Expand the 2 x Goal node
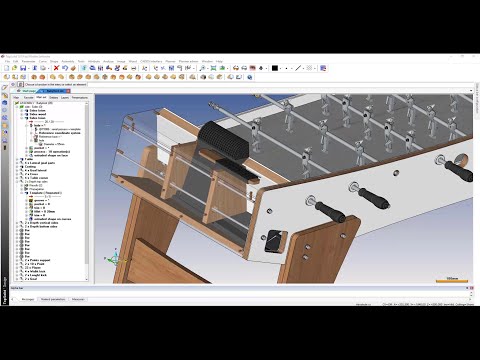The height and width of the screenshot is (360, 480). tap(17, 279)
